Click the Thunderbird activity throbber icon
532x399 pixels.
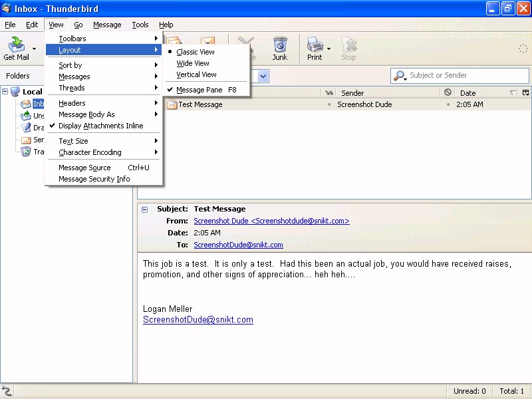tap(523, 49)
